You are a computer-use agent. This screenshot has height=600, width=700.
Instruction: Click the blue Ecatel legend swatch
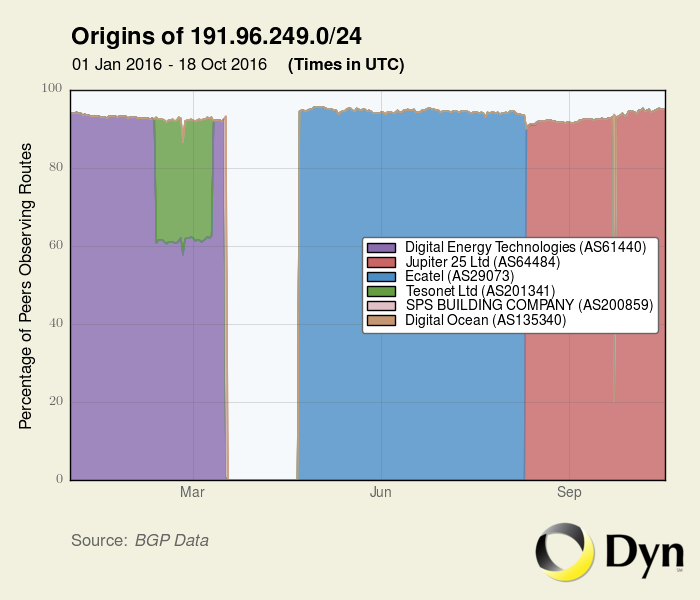click(x=382, y=276)
